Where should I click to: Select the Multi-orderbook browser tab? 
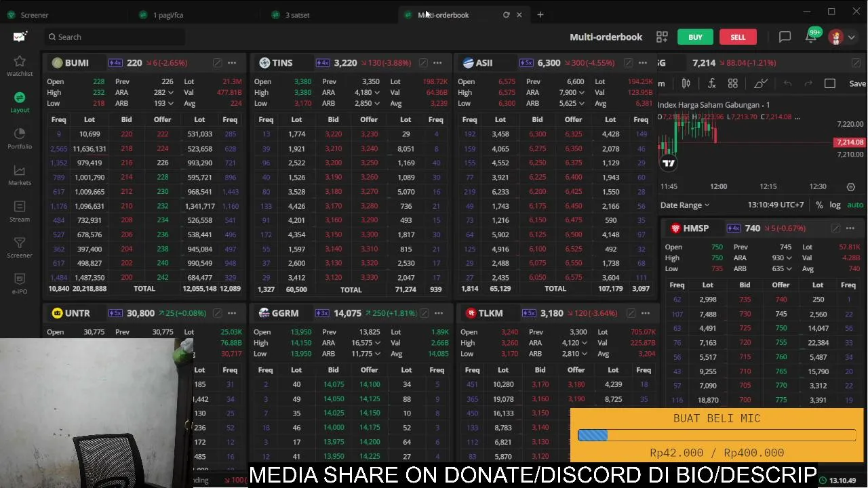click(x=443, y=15)
